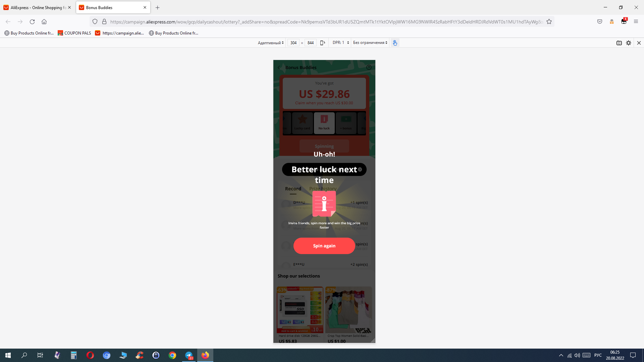Launch Calculator from the taskbar
Screen dimensions: 644x362
[74, 355]
